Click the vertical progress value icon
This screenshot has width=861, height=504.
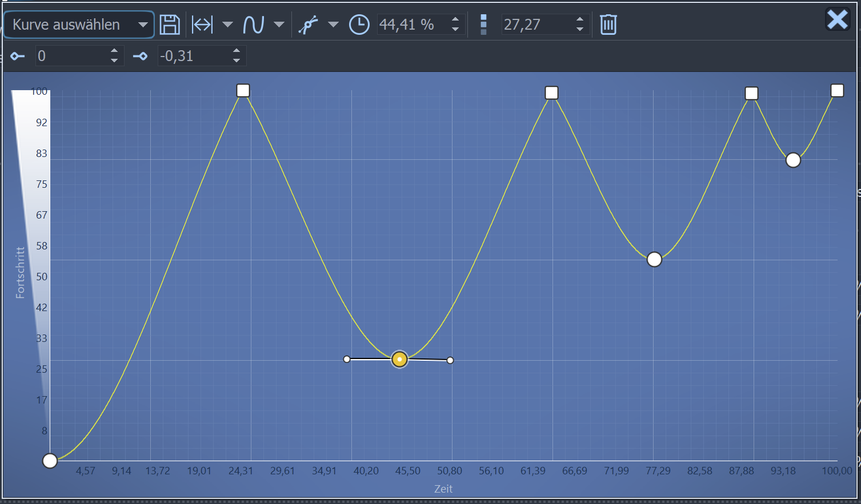(483, 25)
